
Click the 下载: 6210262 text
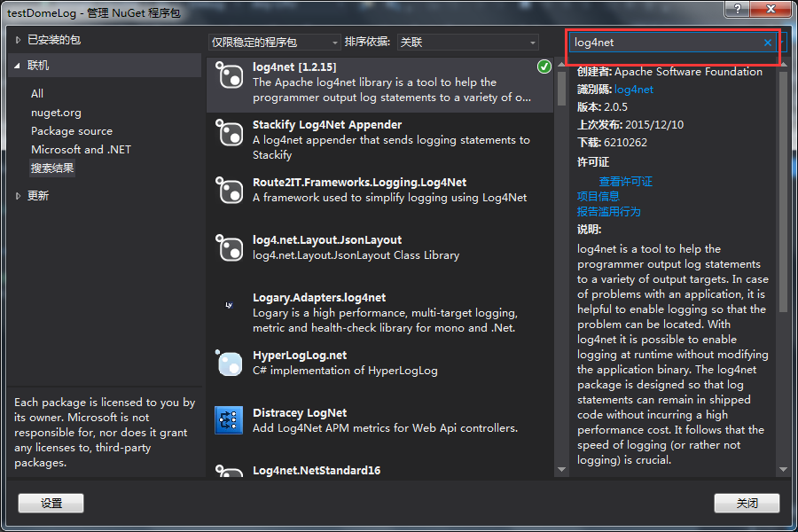point(612,143)
